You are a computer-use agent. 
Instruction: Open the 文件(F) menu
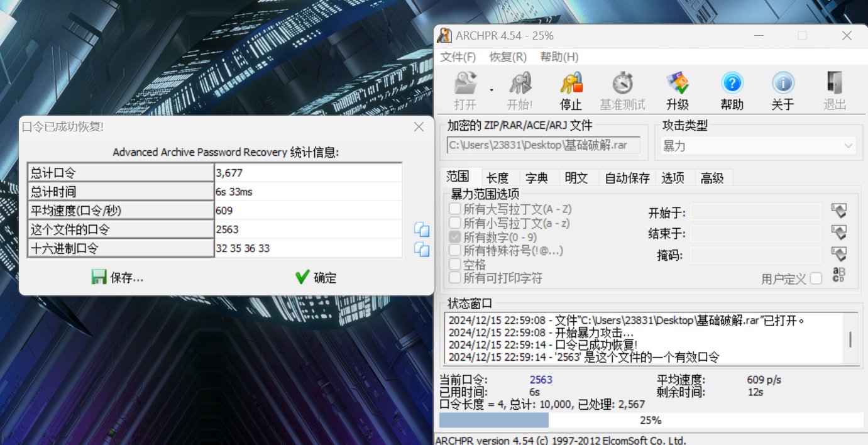(x=458, y=57)
